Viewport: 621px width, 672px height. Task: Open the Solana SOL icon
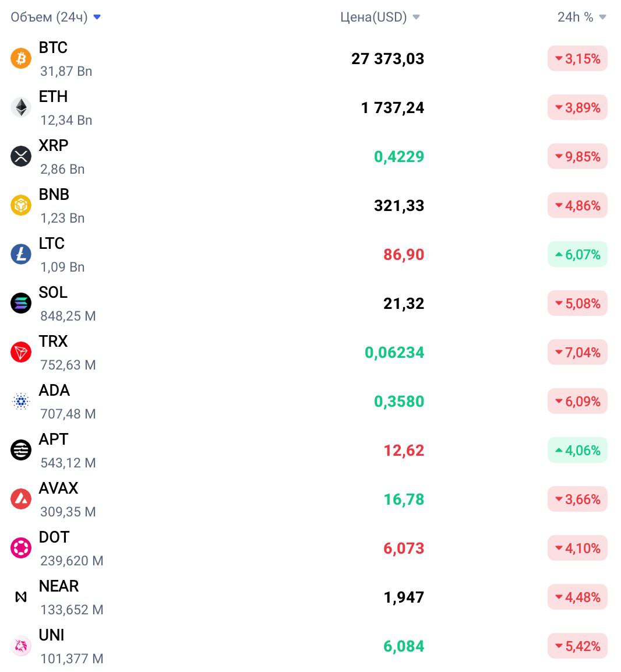tap(21, 303)
